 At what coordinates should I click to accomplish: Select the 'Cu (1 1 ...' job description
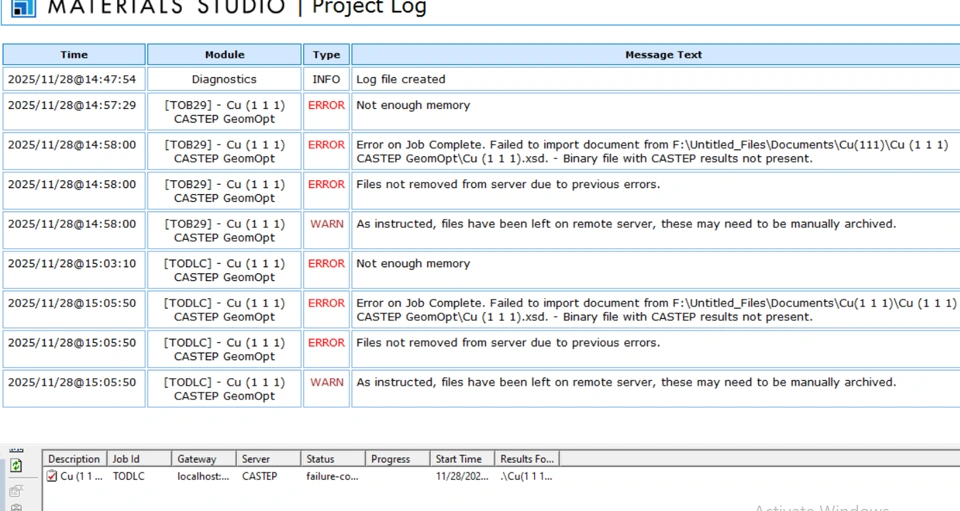pos(81,476)
